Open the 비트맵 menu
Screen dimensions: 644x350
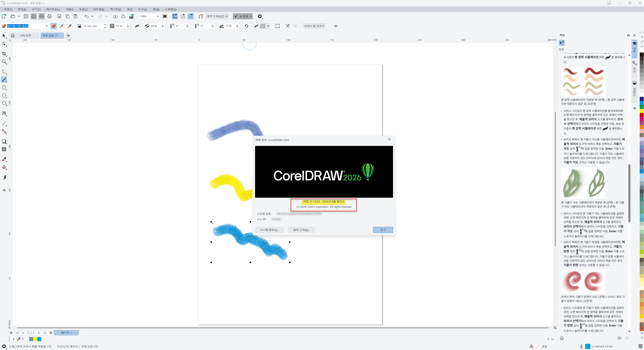tap(99, 9)
